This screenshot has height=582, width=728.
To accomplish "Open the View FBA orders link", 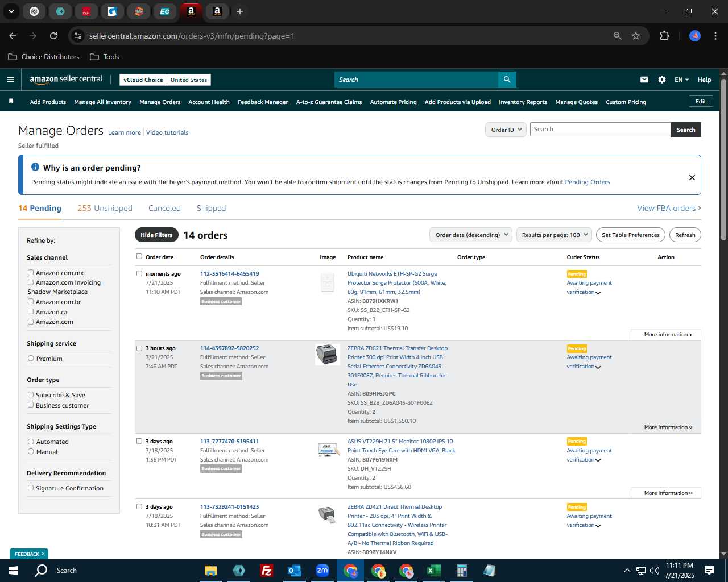I will pos(669,208).
